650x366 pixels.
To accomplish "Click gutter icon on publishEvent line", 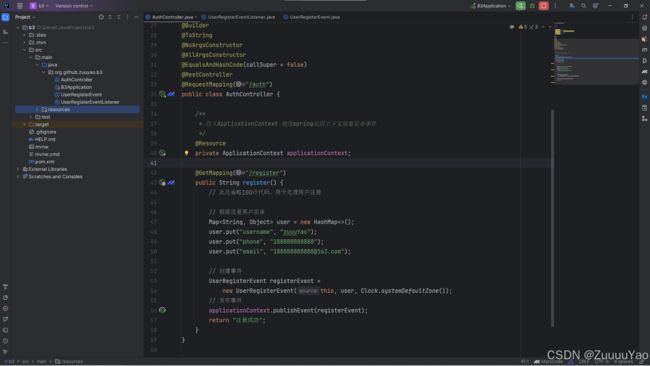I will (x=162, y=310).
